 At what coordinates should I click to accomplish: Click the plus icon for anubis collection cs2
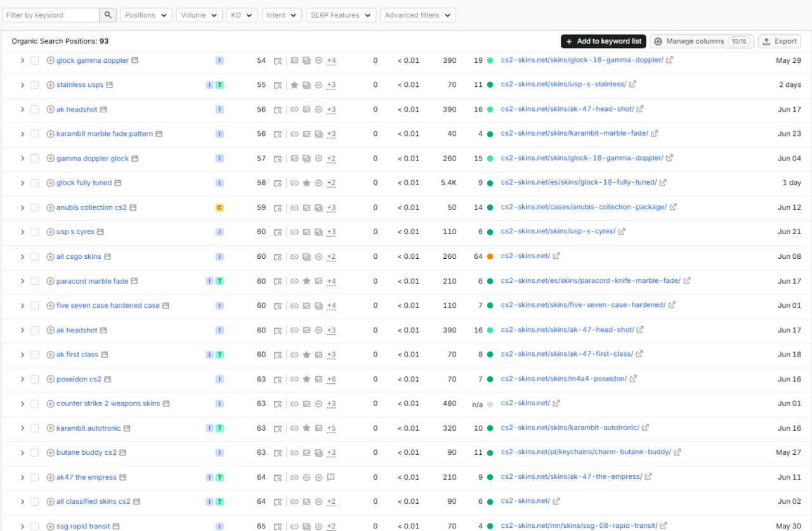[51, 208]
